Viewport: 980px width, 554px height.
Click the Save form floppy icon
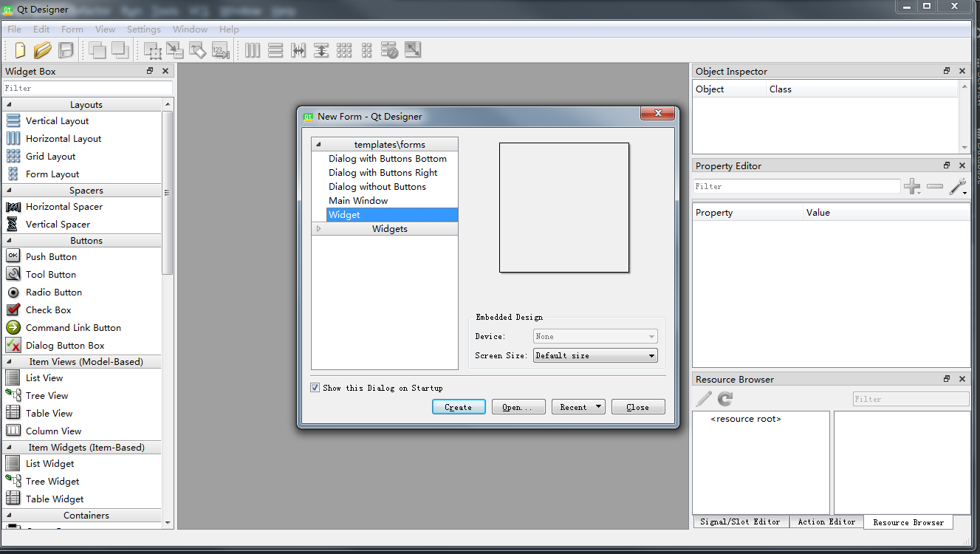66,50
